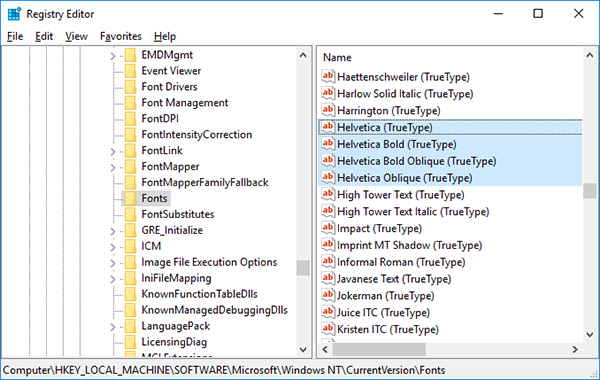Select the Harlow Solid Italic (TrueType) value
The width and height of the screenshot is (600, 380).
405,94
